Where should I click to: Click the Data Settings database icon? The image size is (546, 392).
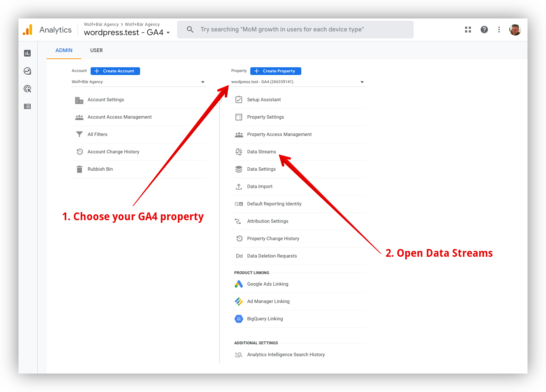[x=239, y=169]
